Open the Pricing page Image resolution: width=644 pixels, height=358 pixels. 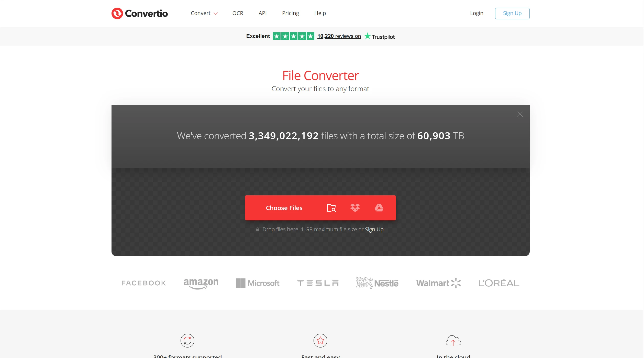[x=290, y=13]
